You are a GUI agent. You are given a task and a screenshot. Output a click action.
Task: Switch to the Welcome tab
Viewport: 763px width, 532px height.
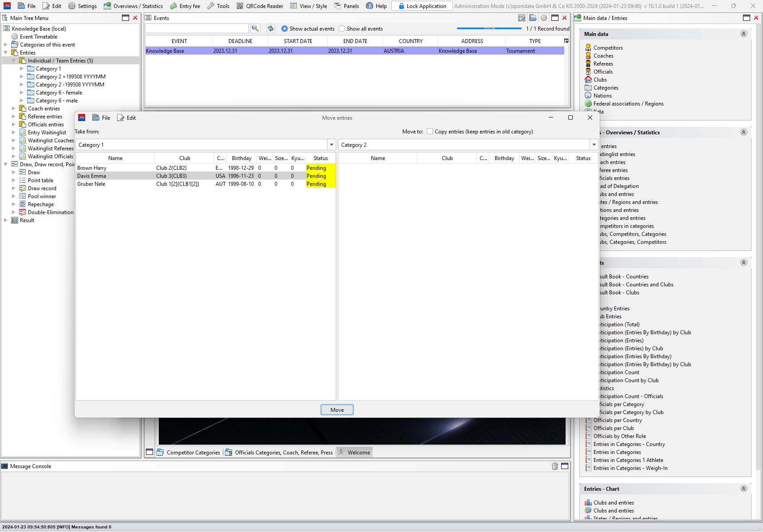[x=354, y=452]
